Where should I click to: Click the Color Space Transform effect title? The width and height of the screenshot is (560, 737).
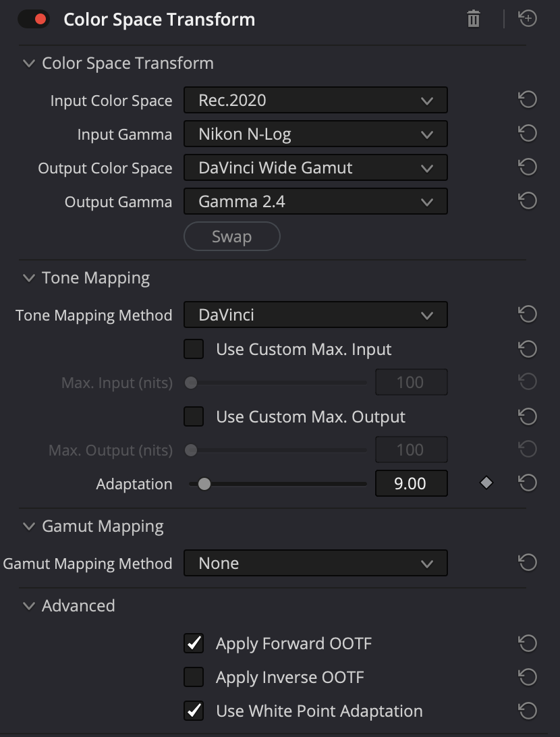pyautogui.click(x=159, y=20)
